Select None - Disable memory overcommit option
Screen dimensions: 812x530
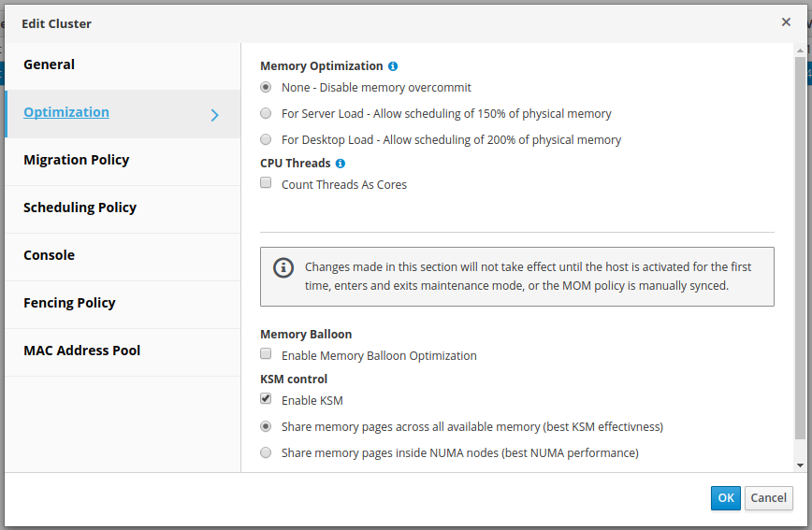point(266,88)
